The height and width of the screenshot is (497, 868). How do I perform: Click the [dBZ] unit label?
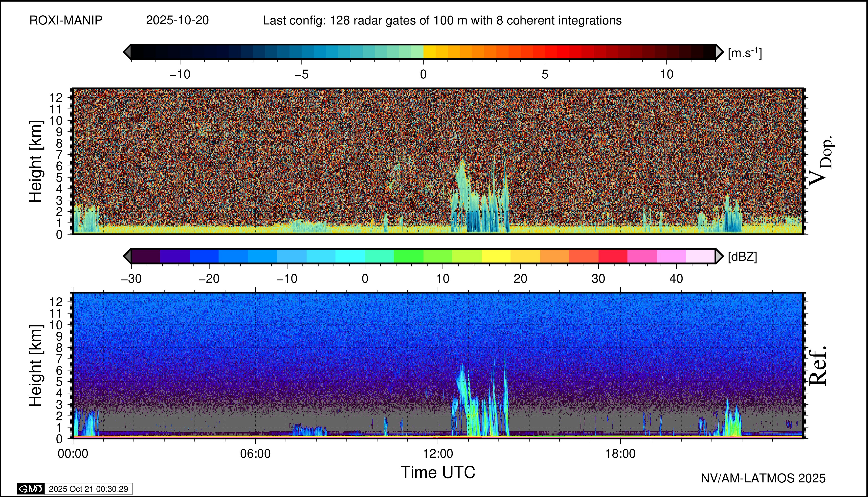(x=742, y=257)
